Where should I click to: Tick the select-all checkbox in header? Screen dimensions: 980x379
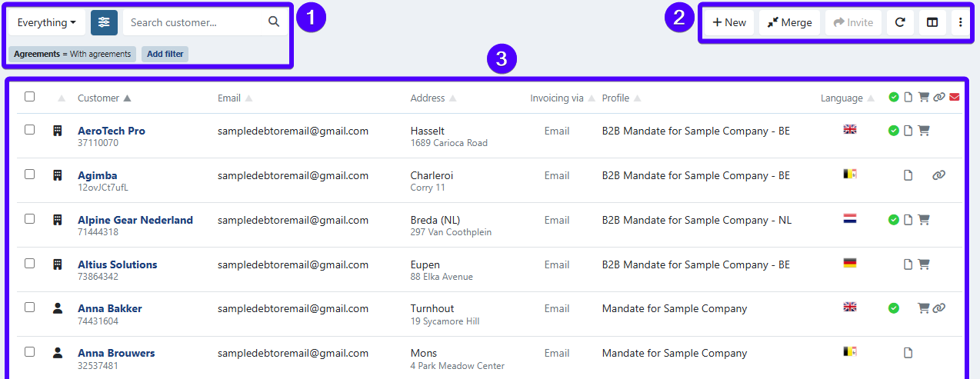[30, 97]
